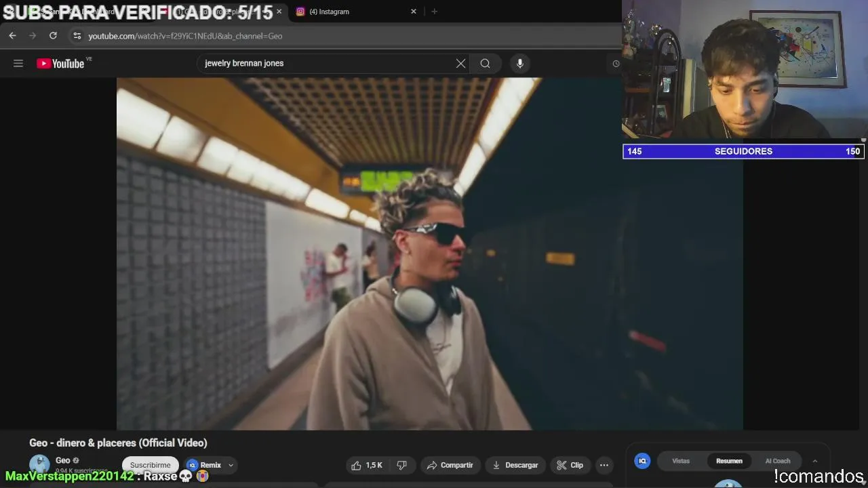Screen dimensions: 868x488
Task: Close the Instagram tab
Action: 414,12
